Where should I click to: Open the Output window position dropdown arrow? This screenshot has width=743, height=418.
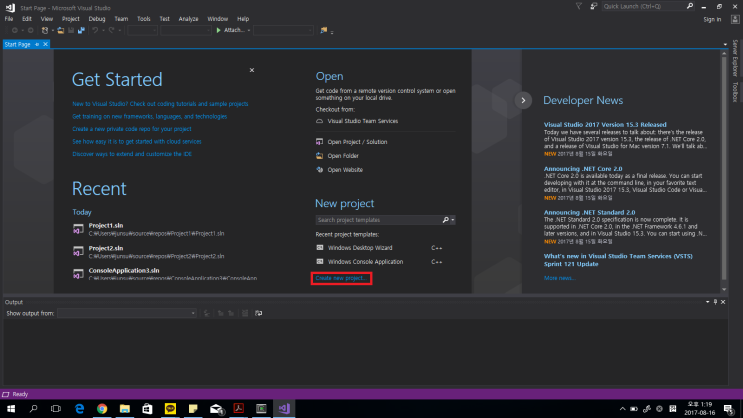(707, 302)
